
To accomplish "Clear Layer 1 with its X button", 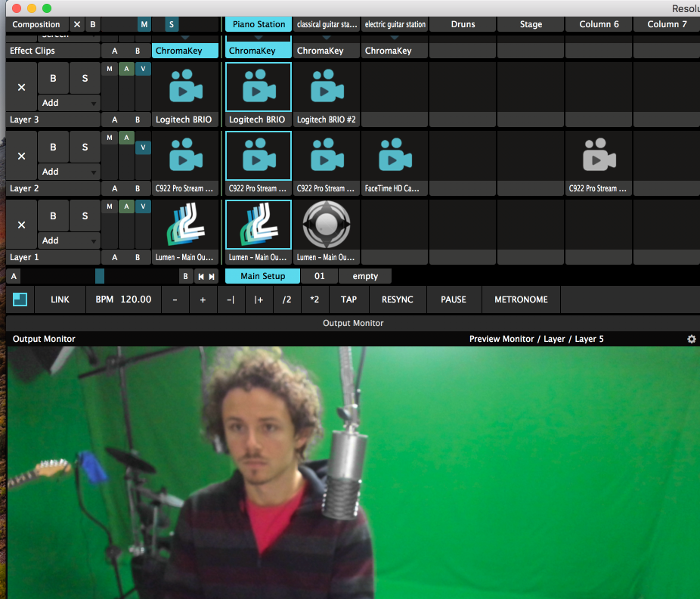I will coord(21,225).
